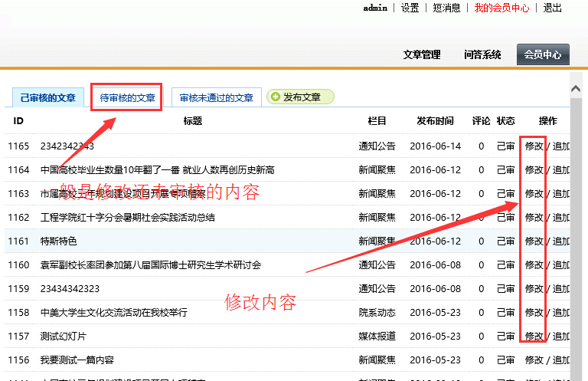Select 已审核的文章 tab

(48, 98)
